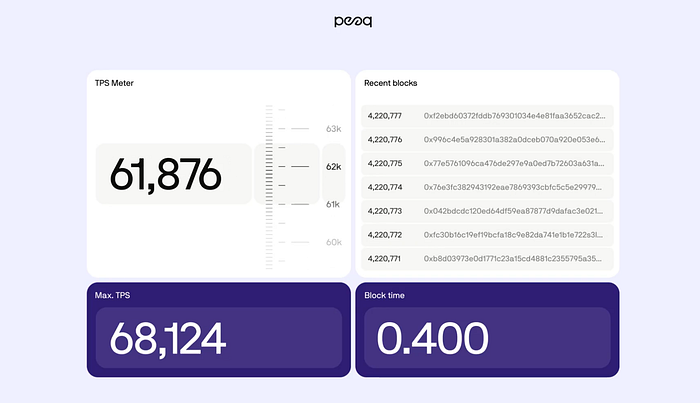
Task: Select block 4,220,773 row
Action: click(487, 211)
